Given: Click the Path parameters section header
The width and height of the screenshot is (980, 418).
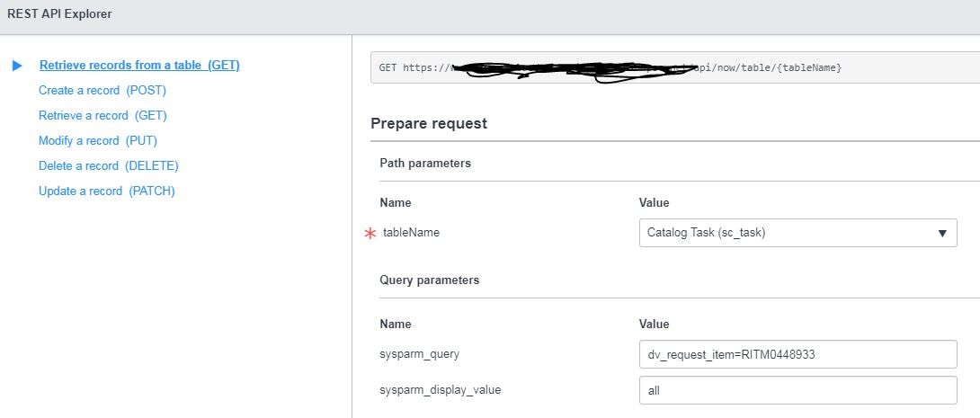Looking at the screenshot, I should [425, 164].
